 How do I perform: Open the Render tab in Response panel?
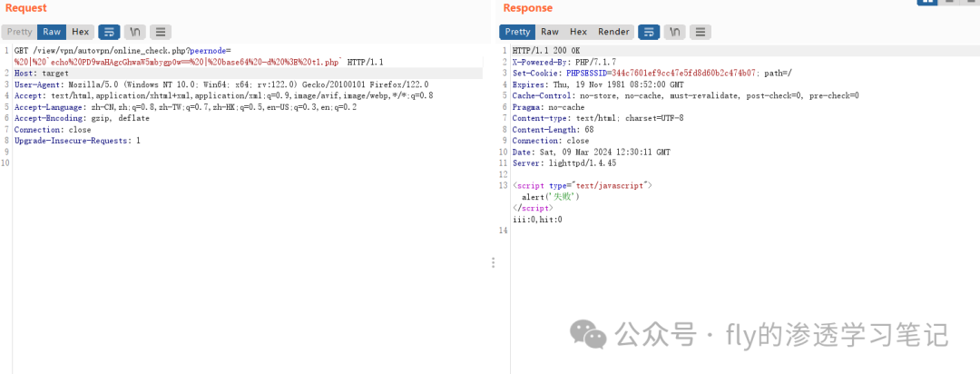613,32
